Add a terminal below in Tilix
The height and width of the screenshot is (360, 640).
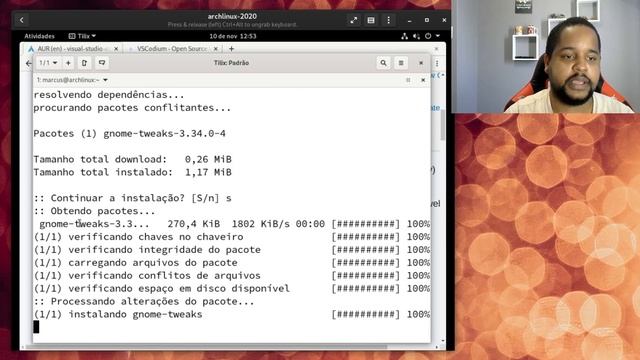102,63
